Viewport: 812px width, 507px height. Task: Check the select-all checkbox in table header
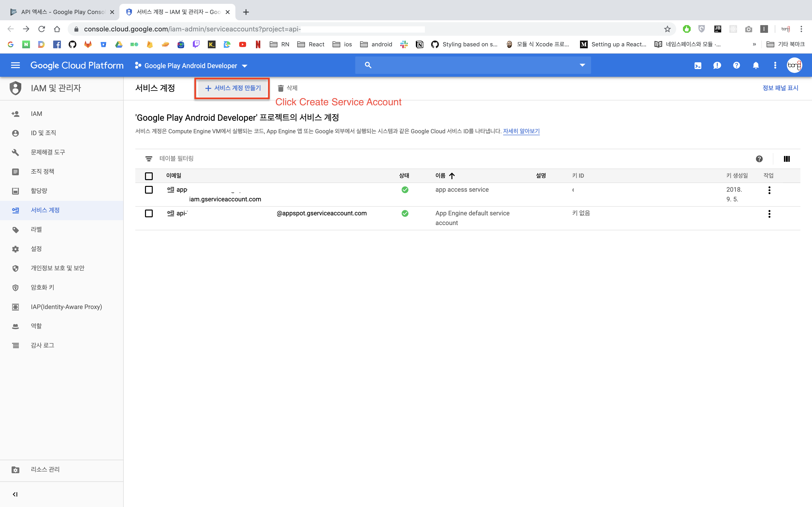click(149, 176)
